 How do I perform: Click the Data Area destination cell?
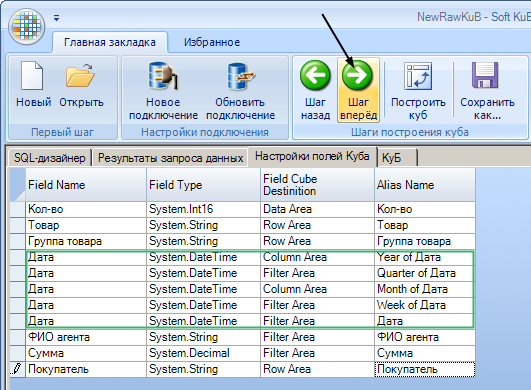[x=318, y=209]
